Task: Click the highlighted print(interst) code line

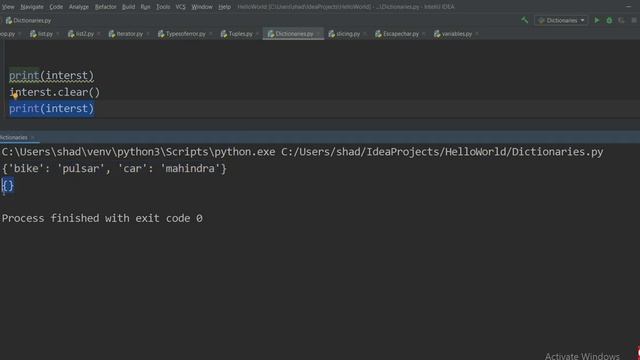Action: pyautogui.click(x=51, y=109)
